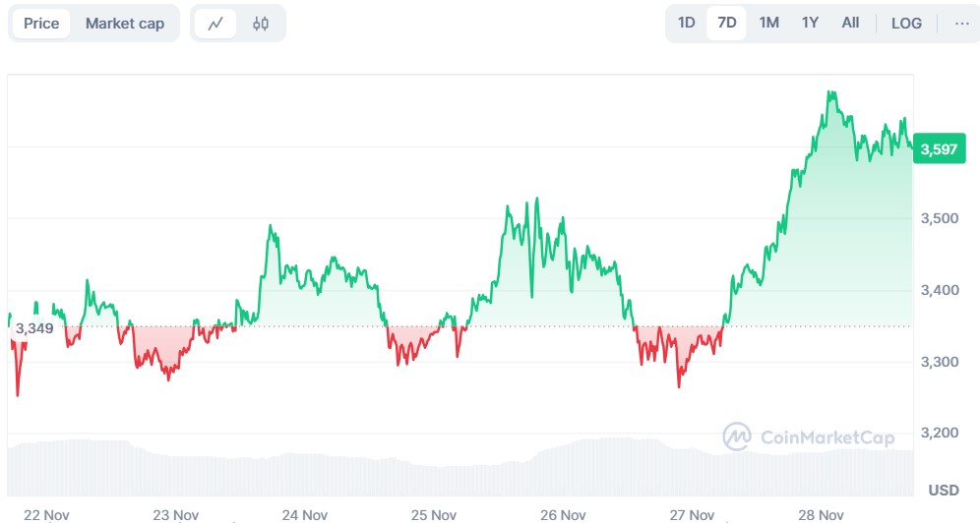
Task: Set chart range to 1D
Action: pyautogui.click(x=687, y=23)
